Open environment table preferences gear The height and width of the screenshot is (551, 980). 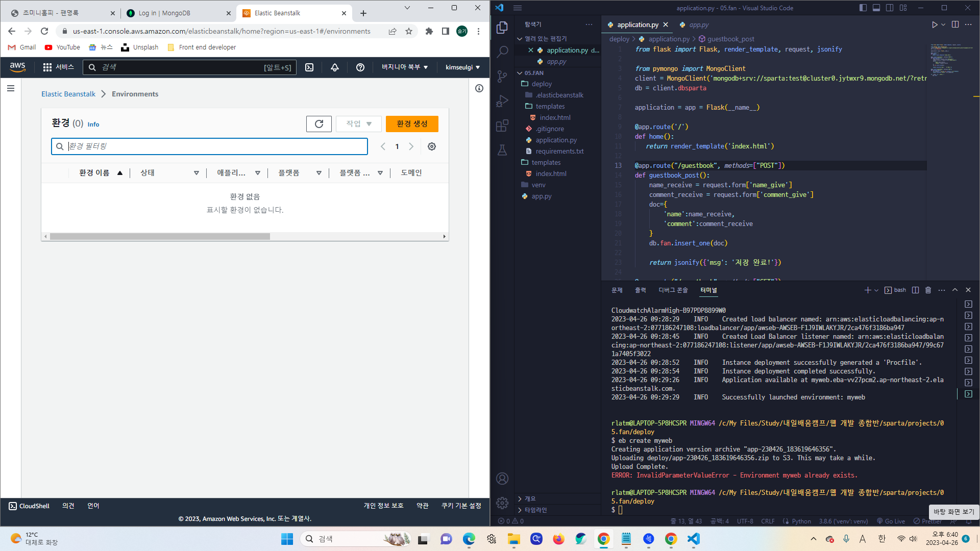[432, 146]
